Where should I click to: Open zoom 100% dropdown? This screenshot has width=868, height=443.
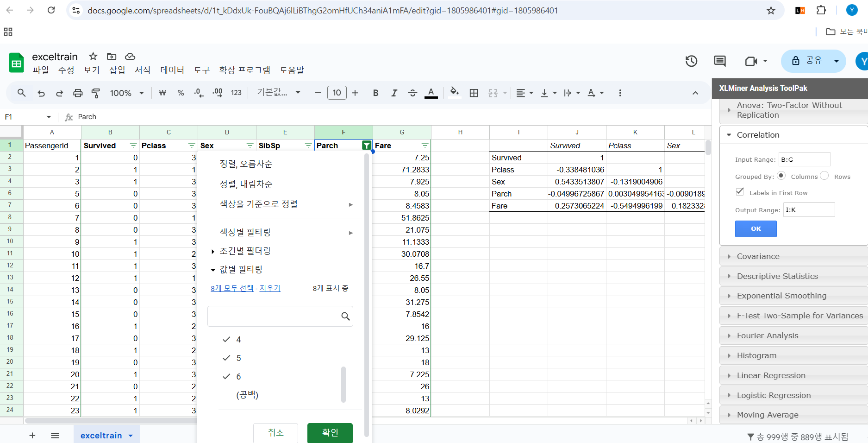[x=127, y=93]
